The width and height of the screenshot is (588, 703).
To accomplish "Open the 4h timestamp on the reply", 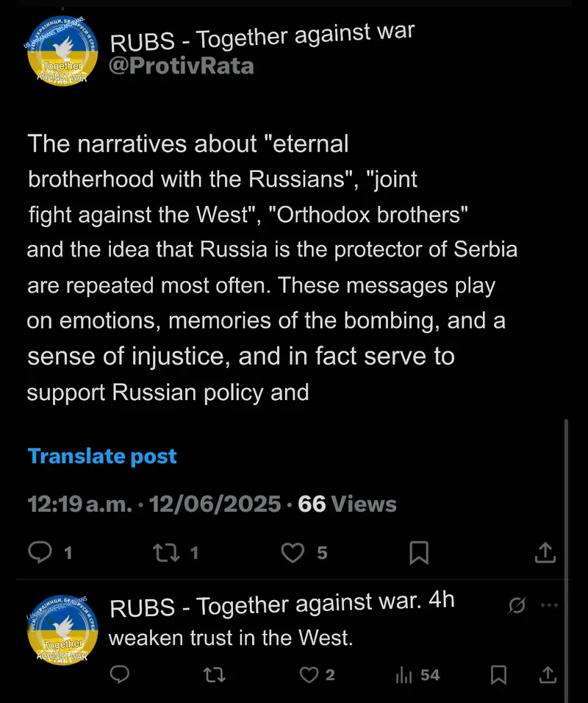I will click(441, 601).
